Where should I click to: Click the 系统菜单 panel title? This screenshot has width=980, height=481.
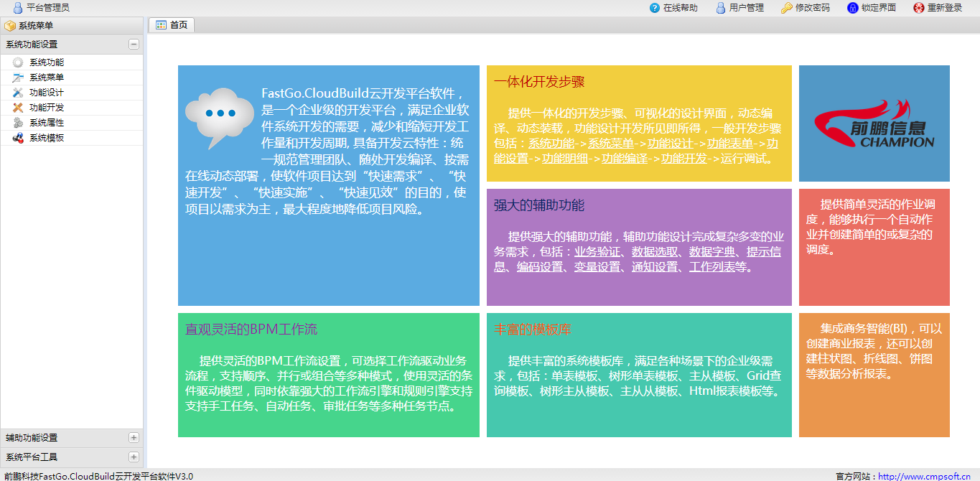pos(36,26)
